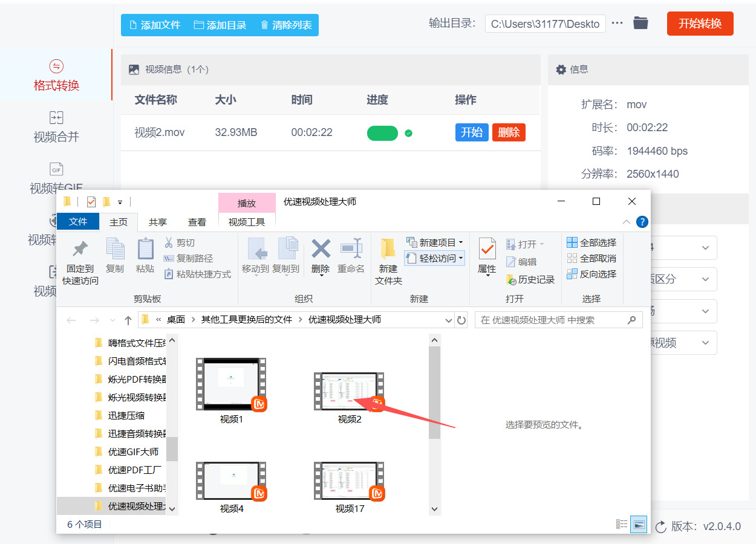Image resolution: width=756 pixels, height=544 pixels.
Task: Click 复制路径 in ribbon
Action: click(188, 258)
